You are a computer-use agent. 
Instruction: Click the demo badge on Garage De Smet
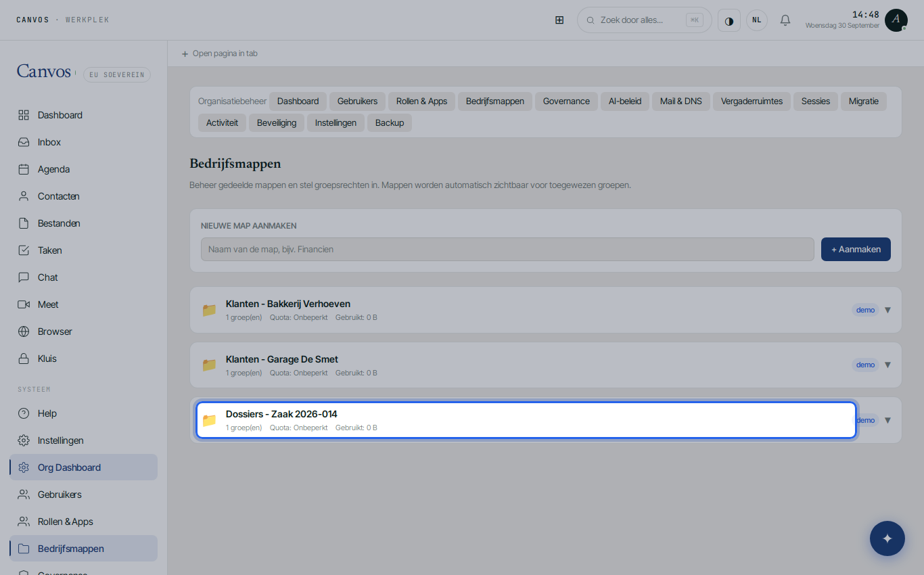(x=865, y=365)
